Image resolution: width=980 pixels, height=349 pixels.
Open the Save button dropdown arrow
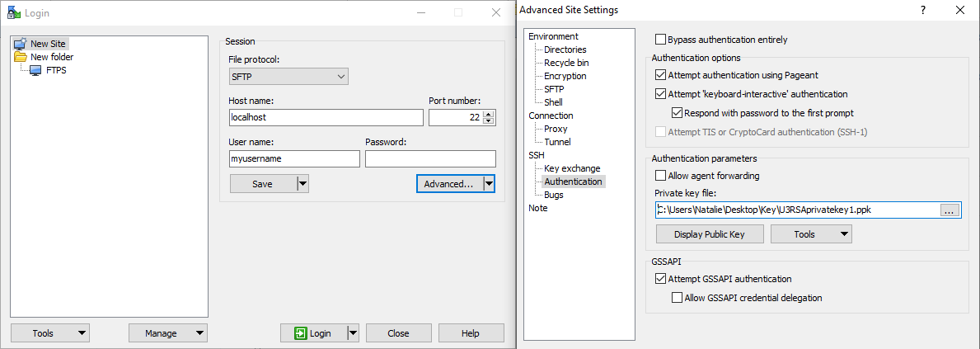click(x=302, y=184)
